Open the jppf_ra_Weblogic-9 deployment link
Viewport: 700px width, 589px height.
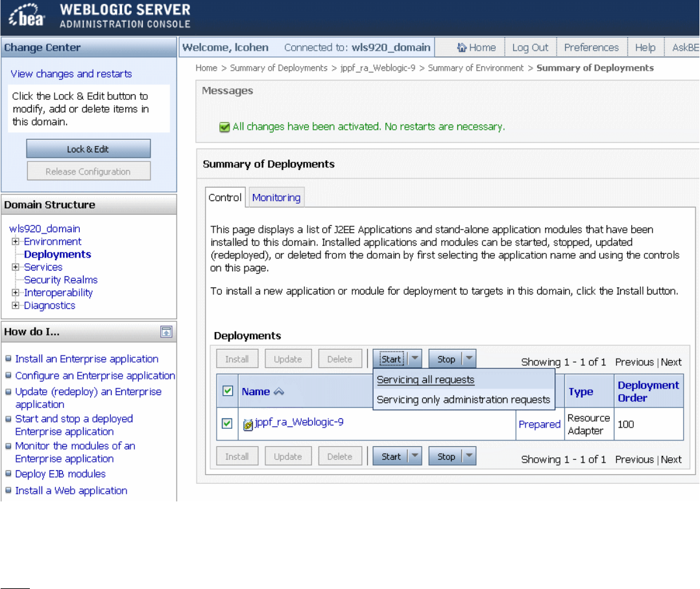(x=299, y=422)
